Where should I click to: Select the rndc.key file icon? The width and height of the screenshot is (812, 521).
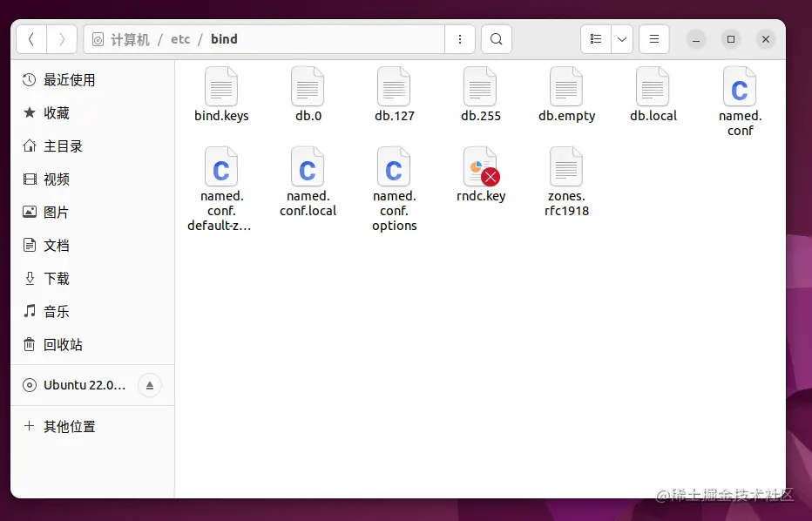481,166
